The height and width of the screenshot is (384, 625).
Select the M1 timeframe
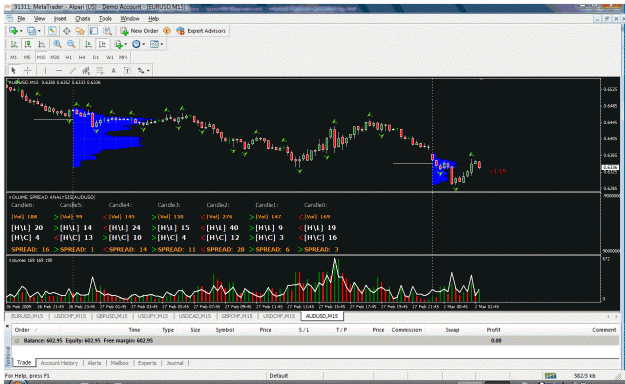point(14,57)
